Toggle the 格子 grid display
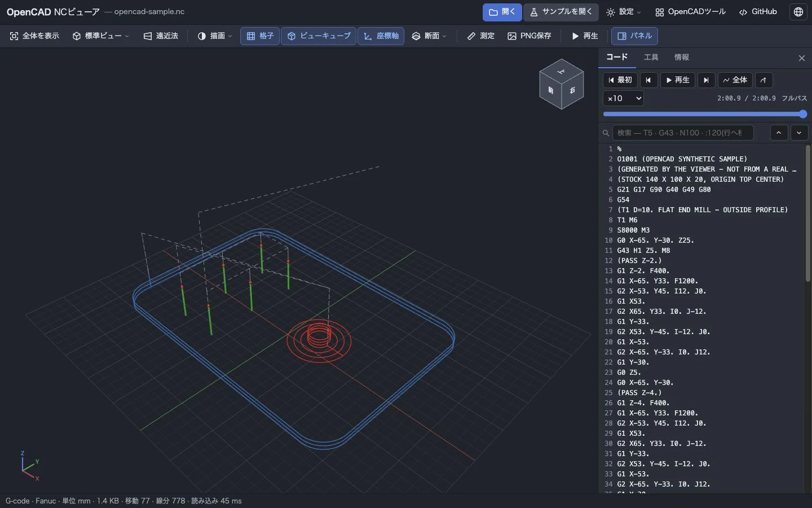 pos(260,36)
